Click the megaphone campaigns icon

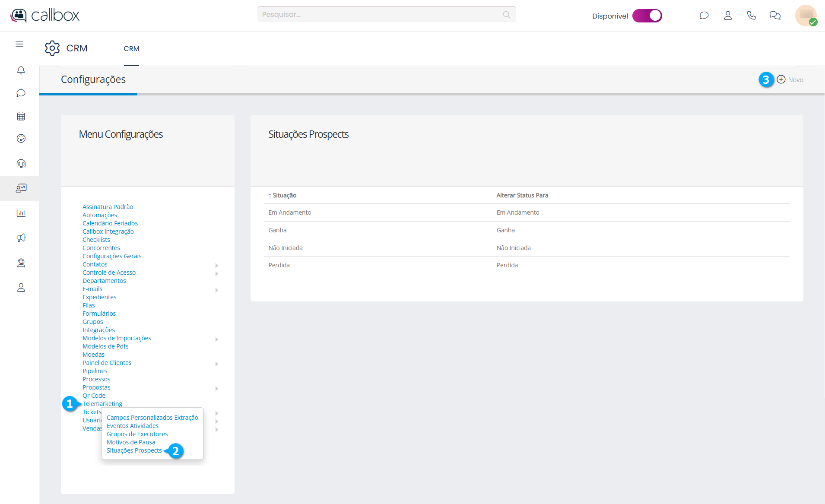(x=21, y=238)
